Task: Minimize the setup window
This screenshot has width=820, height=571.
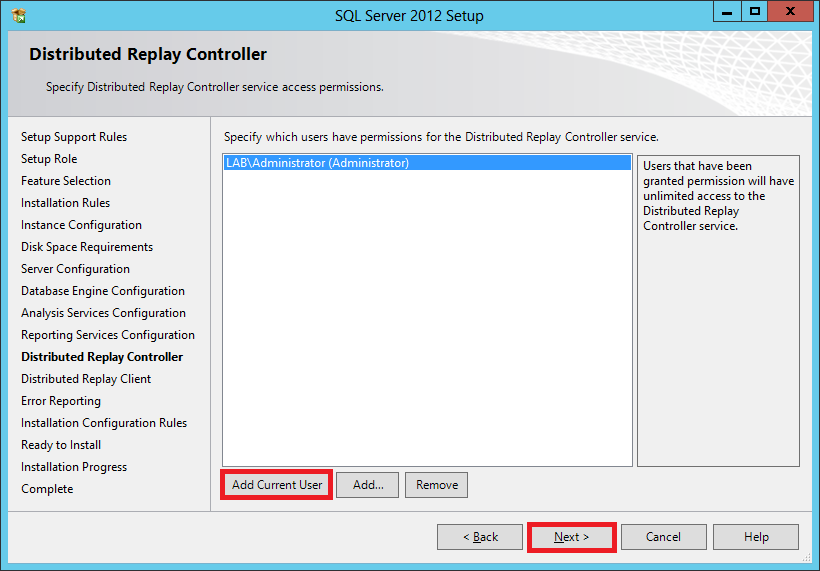Action: (728, 12)
